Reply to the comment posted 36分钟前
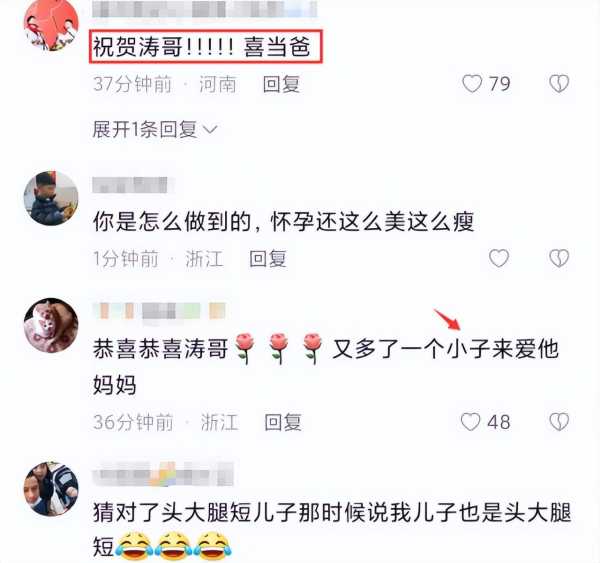The image size is (600, 563). click(283, 422)
